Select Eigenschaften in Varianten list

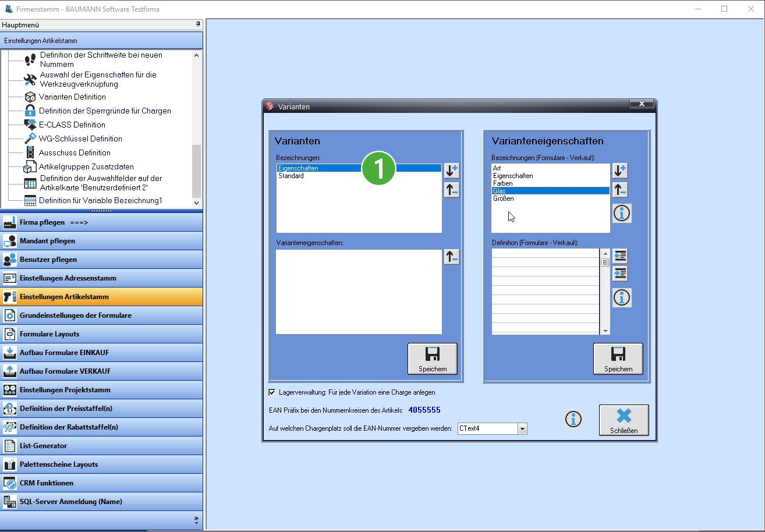click(x=359, y=168)
